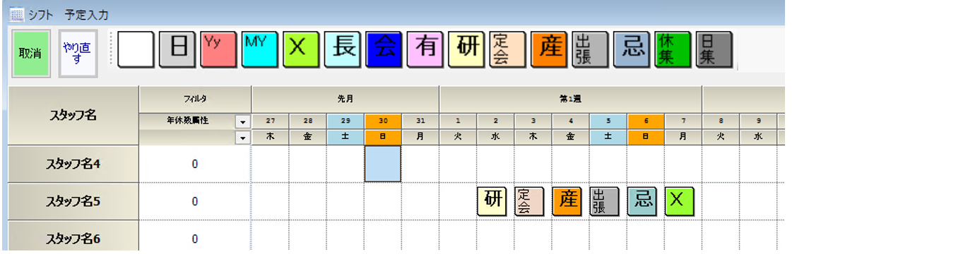
Task: Select the スタッフ名4 row header
Action: 73,164
